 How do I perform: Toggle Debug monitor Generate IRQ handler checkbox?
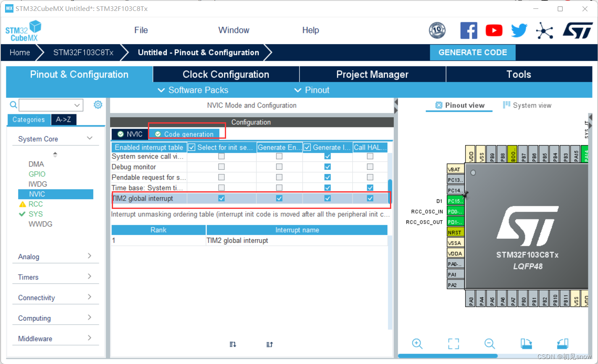pos(327,166)
